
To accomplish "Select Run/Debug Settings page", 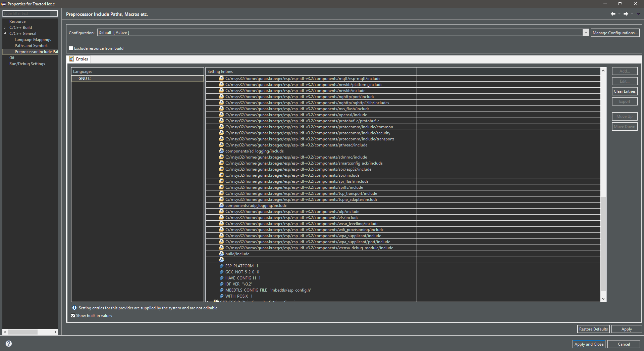I will point(27,64).
